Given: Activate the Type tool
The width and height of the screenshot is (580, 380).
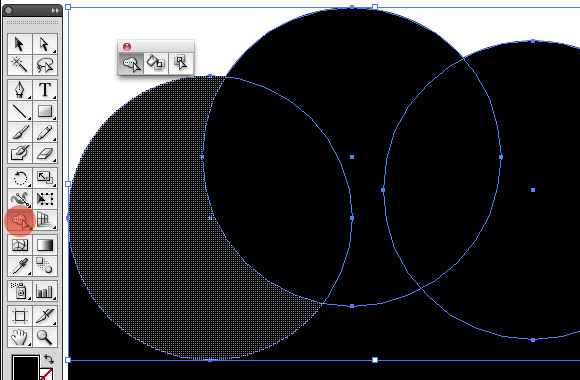Looking at the screenshot, I should (45, 90).
